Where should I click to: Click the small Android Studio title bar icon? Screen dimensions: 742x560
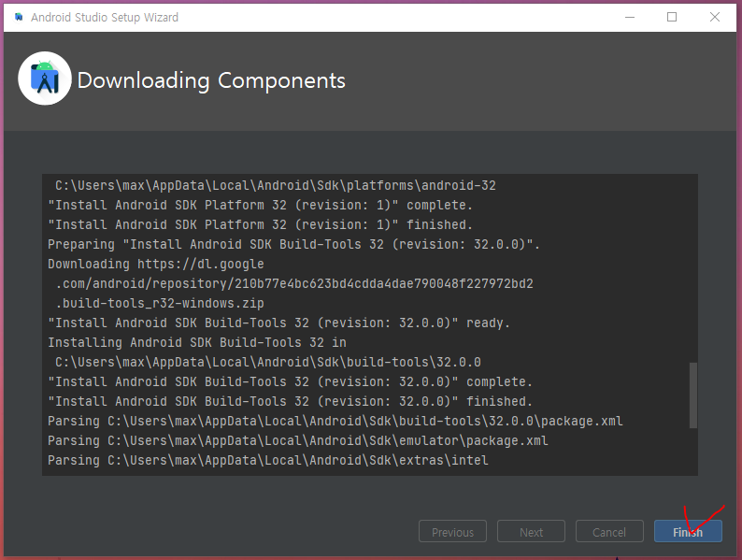pos(19,17)
